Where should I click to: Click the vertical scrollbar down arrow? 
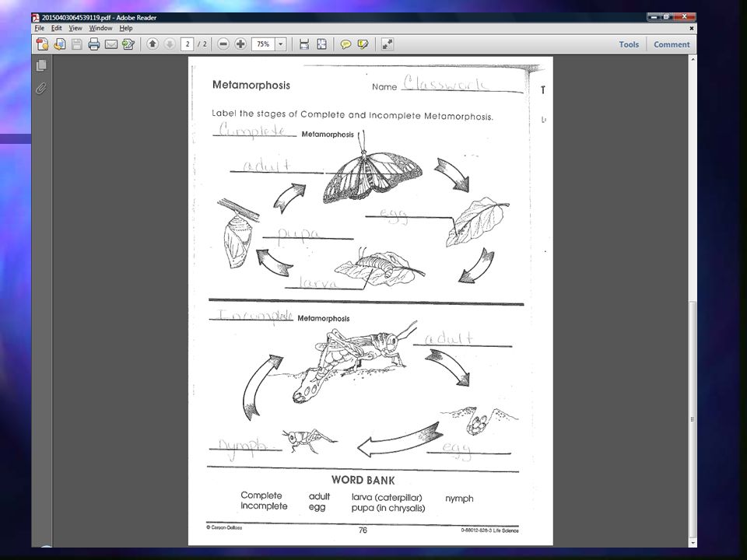[693, 543]
